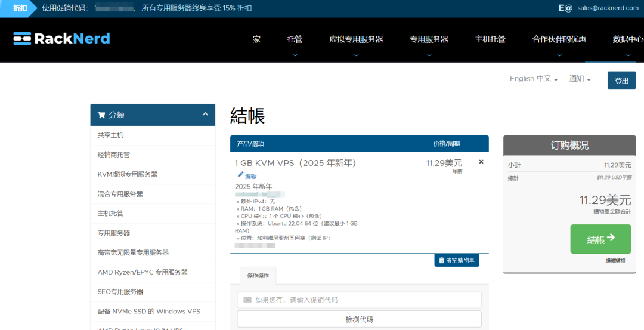Click the 登出 logout button
644x330 pixels.
pyautogui.click(x=621, y=81)
